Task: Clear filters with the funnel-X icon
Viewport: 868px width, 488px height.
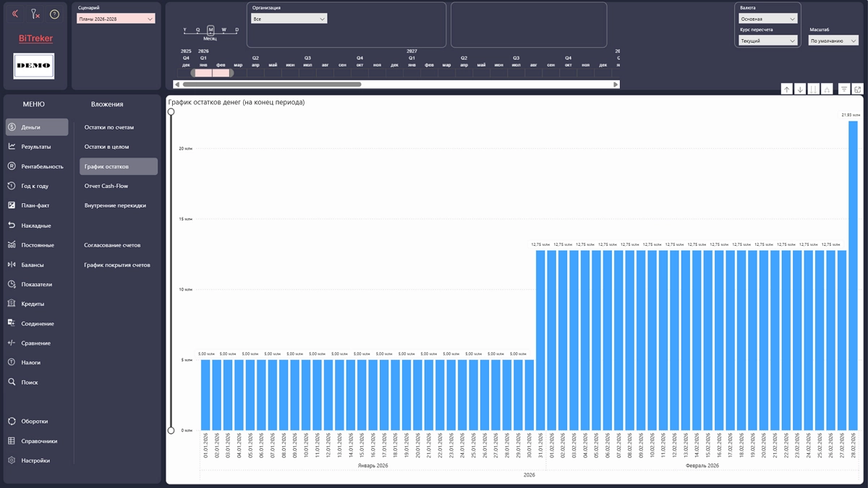Action: tap(35, 14)
